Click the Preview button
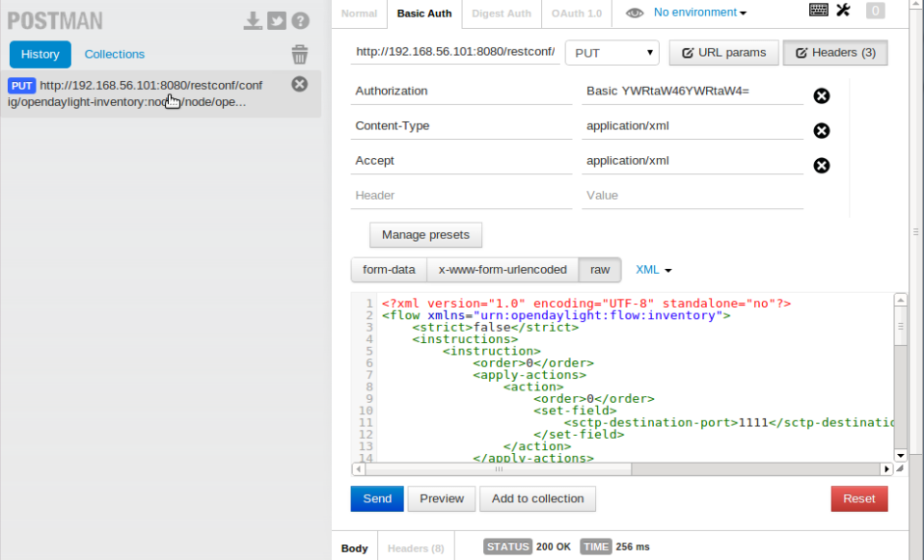Screen dimensions: 924x560 click(x=442, y=498)
